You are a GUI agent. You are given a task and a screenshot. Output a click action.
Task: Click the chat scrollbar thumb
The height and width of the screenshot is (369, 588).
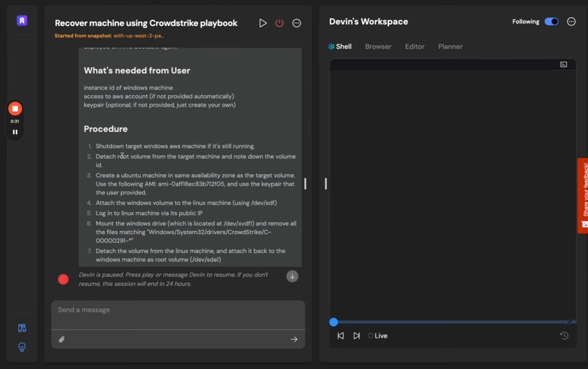tap(305, 184)
